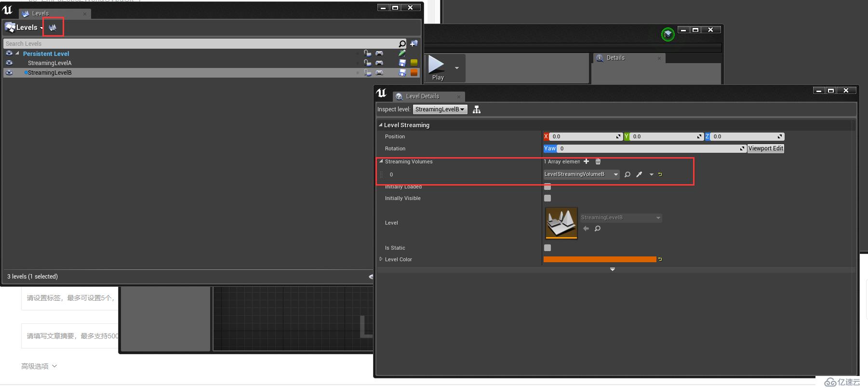
Task: Save StreamingLevelA using its floppy disk icon
Action: [402, 63]
